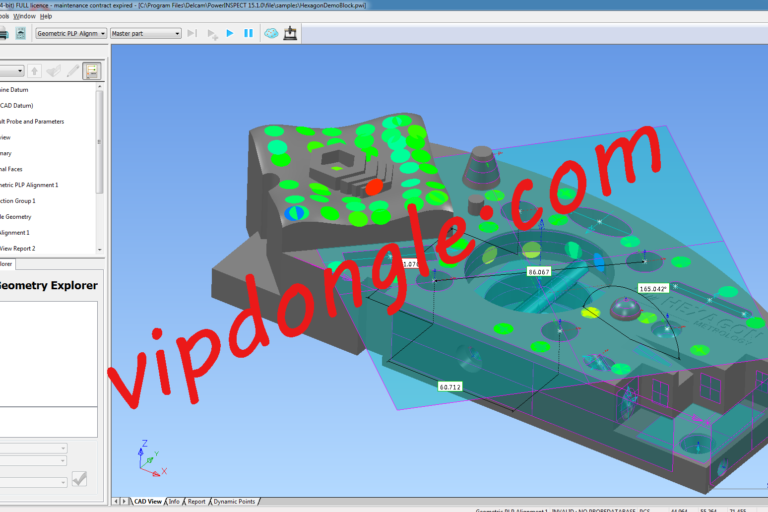Click the play-with-plus icon
This screenshot has width=768, height=512.
(212, 34)
